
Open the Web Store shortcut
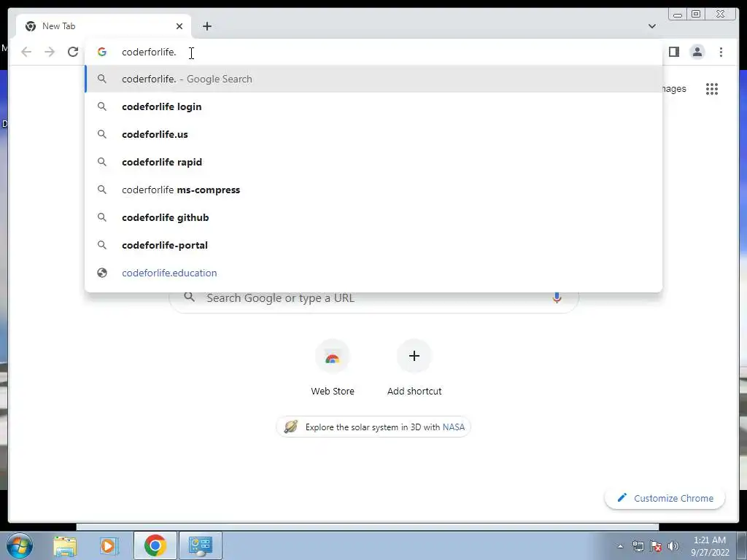coord(333,367)
